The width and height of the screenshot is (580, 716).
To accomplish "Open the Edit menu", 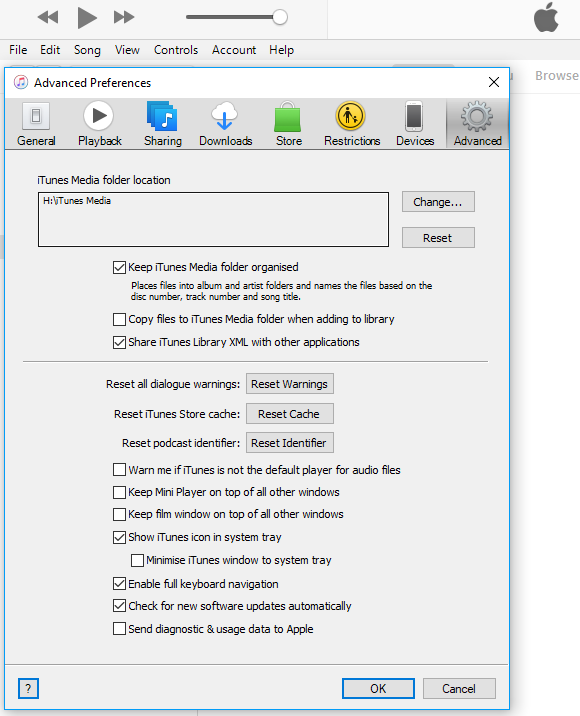I will click(x=50, y=50).
